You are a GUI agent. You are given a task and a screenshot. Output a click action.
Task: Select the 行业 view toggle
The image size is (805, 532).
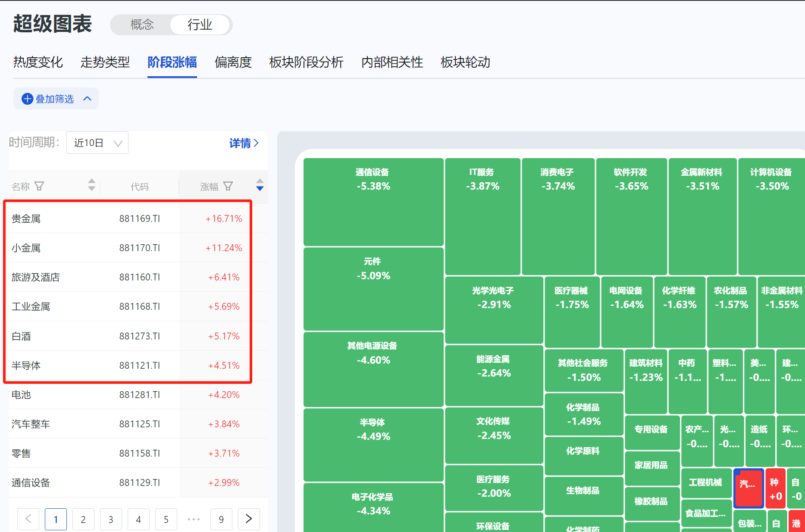pyautogui.click(x=200, y=25)
